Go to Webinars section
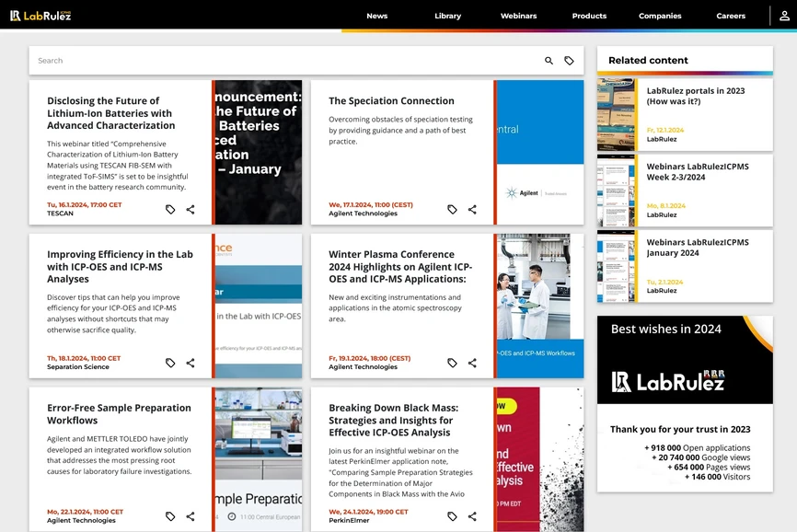Image resolution: width=797 pixels, height=532 pixels. (x=518, y=16)
